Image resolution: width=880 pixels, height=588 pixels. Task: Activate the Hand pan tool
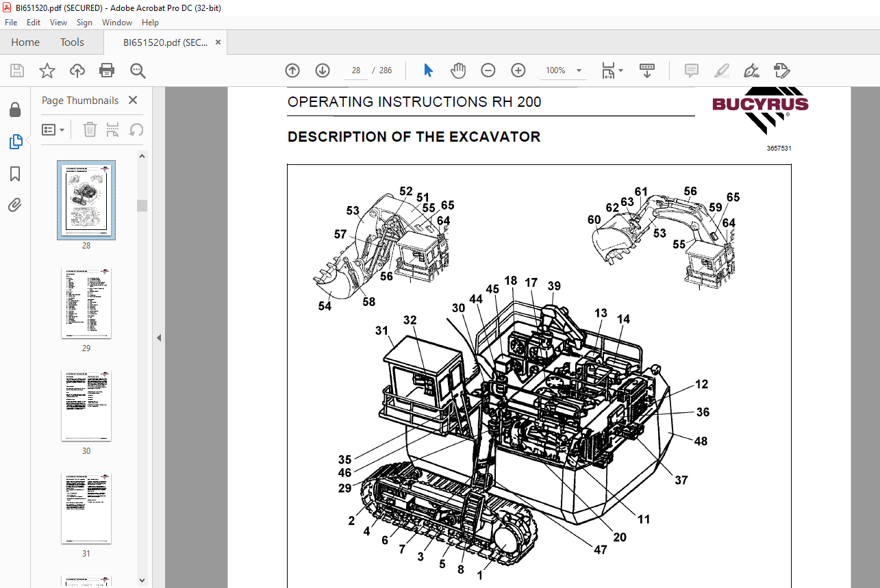click(457, 71)
